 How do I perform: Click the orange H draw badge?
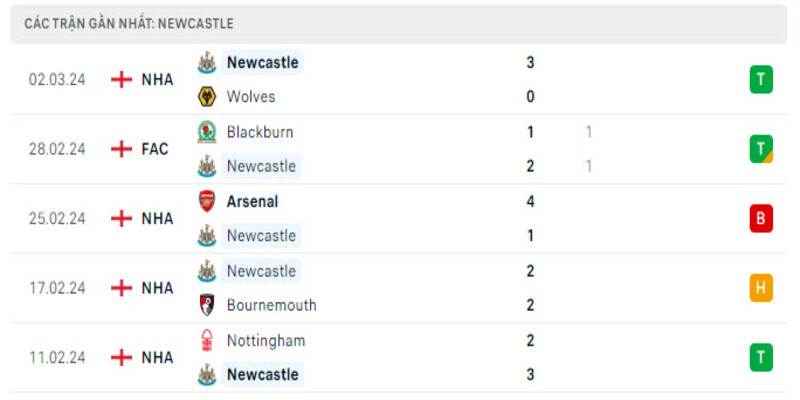tap(761, 288)
